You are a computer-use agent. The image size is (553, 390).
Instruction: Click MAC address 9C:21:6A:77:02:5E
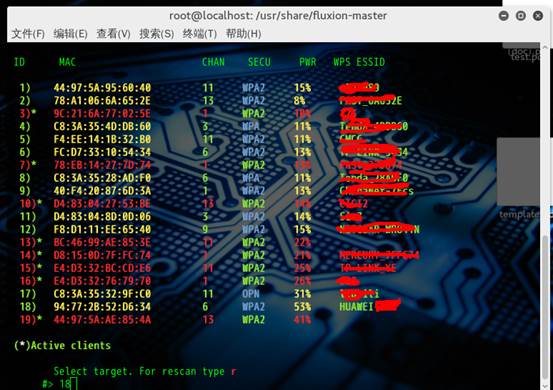102,114
